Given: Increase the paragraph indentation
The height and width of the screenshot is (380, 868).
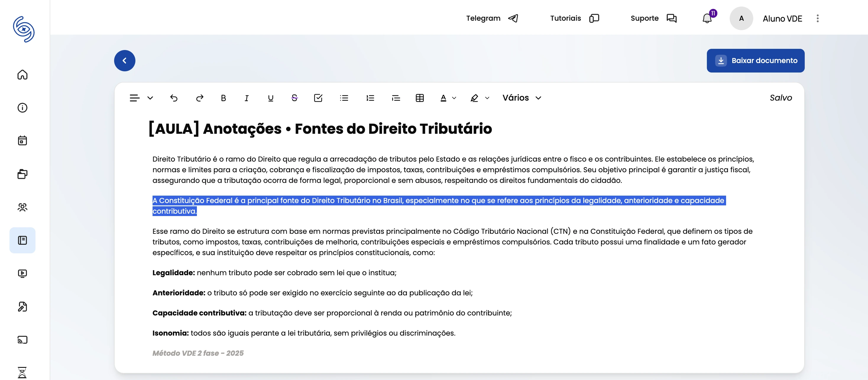Looking at the screenshot, I should point(396,98).
